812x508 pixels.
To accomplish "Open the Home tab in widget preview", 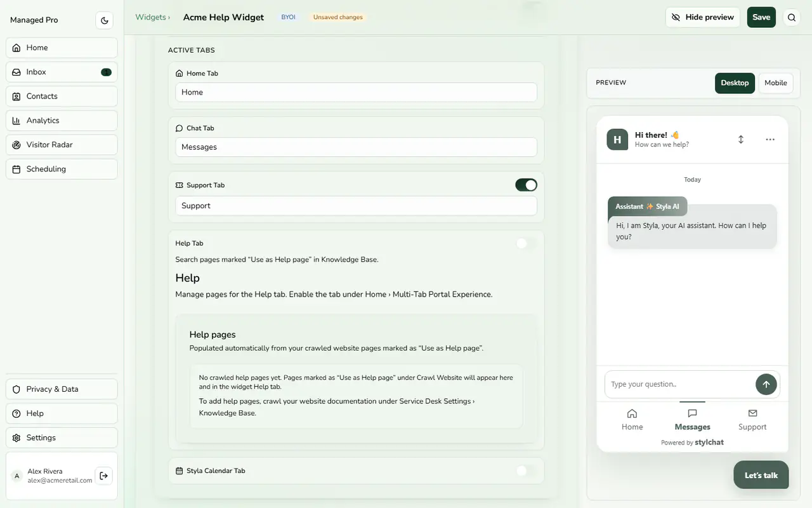I will (632, 420).
